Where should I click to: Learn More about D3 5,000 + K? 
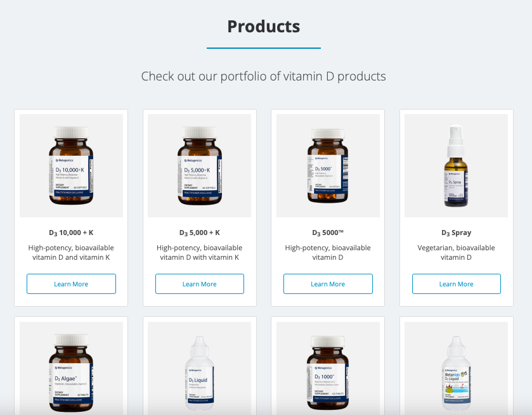point(200,284)
